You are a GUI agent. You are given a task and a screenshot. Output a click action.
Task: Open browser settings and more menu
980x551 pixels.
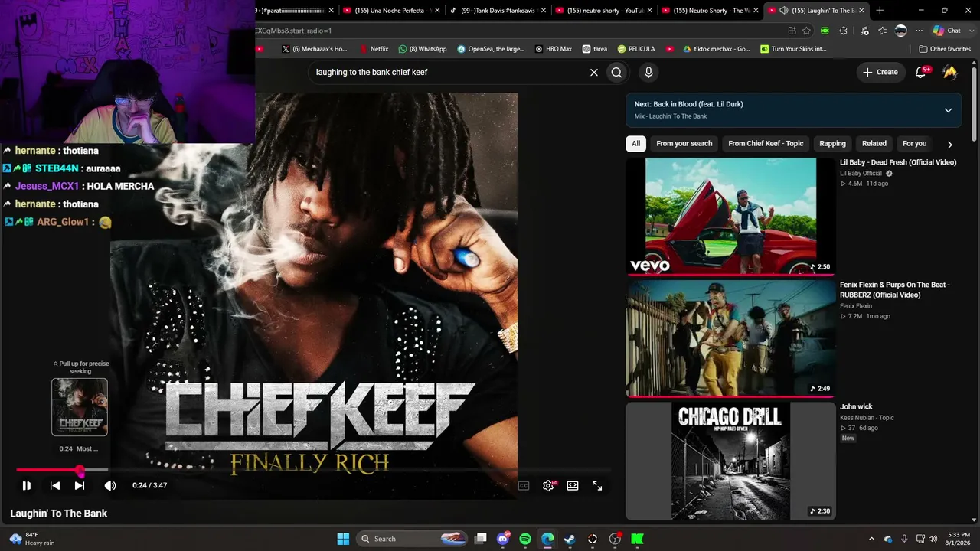920,31
